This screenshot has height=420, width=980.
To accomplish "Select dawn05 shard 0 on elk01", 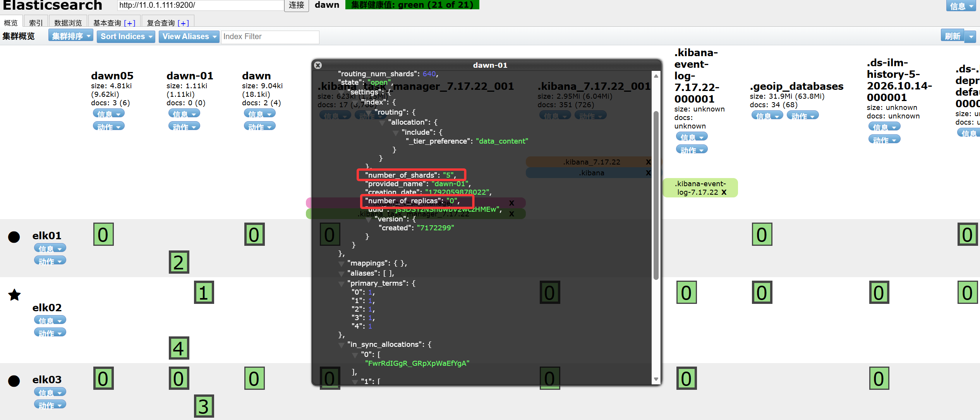I will tap(103, 234).
